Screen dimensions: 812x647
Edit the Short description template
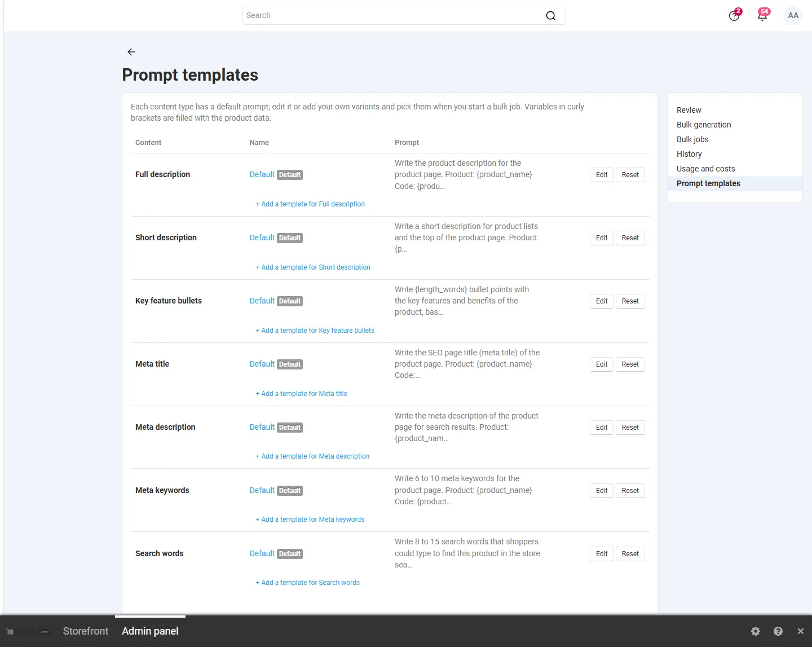pos(602,238)
